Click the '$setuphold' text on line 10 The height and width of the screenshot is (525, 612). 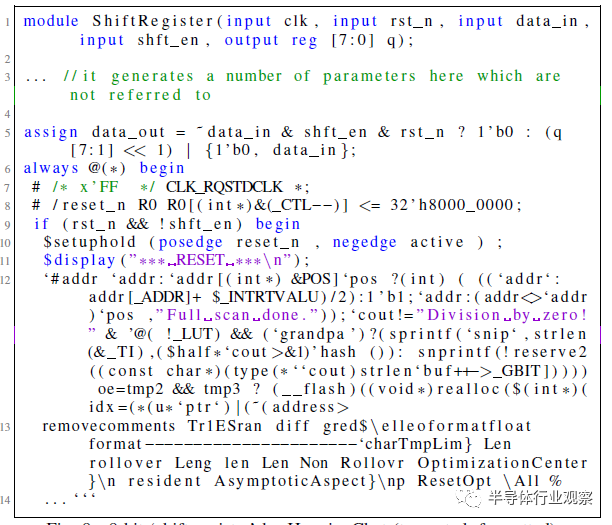89,242
